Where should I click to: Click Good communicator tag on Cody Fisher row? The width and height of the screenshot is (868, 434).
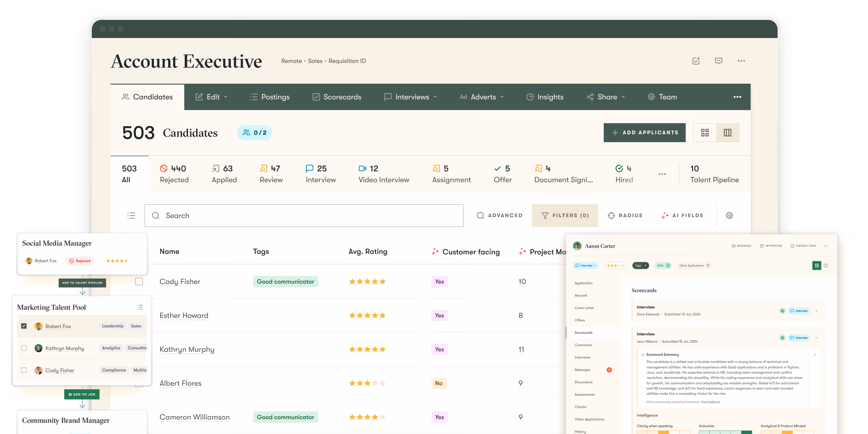click(285, 281)
